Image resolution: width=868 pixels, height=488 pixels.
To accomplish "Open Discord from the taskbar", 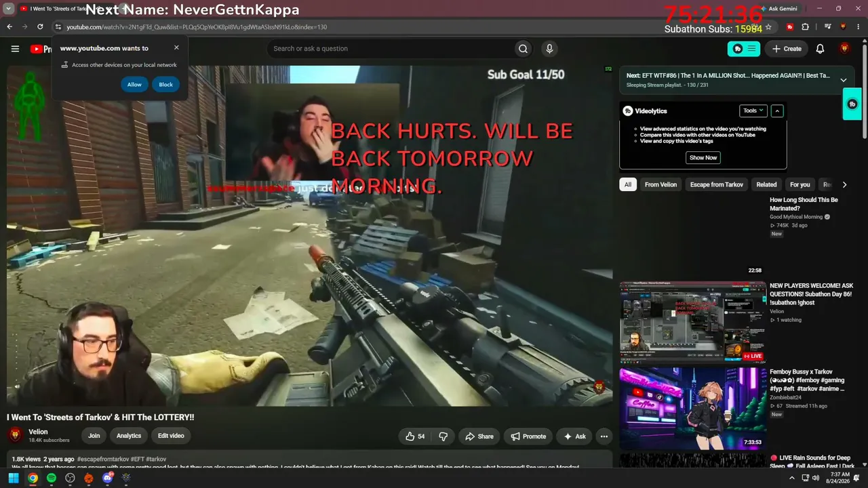I will [x=107, y=478].
